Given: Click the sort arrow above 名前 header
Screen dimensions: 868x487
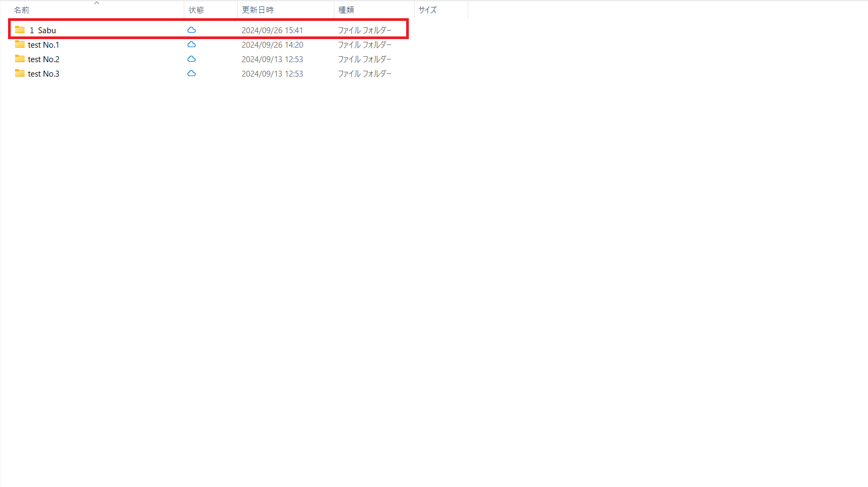Looking at the screenshot, I should click(97, 3).
